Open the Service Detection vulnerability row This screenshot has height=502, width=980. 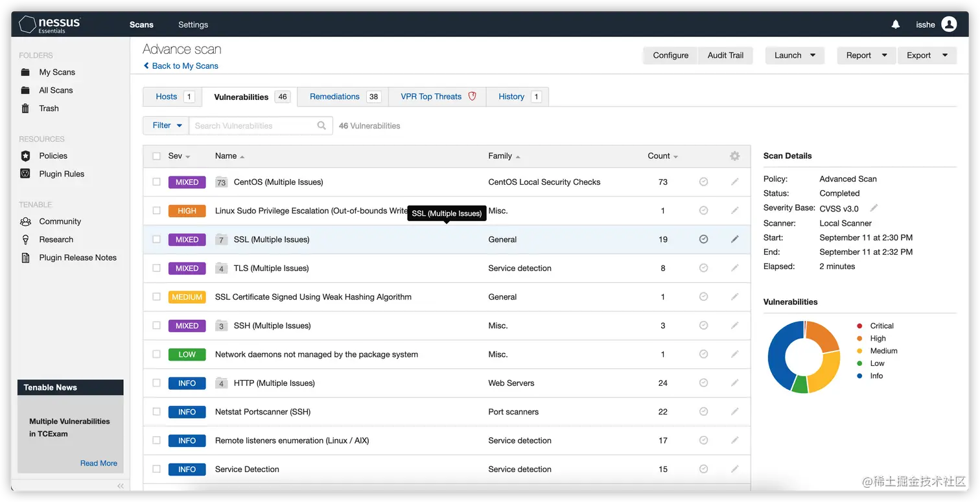[x=447, y=469]
